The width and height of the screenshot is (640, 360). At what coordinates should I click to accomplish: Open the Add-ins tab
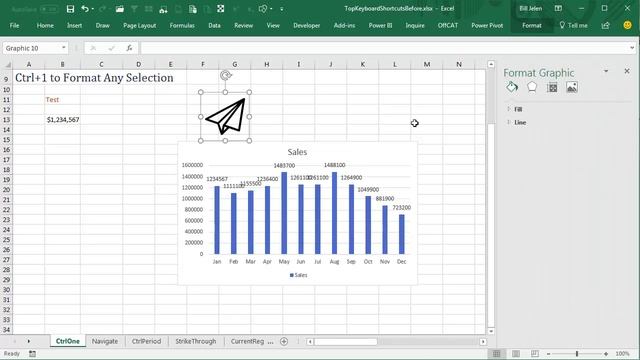click(x=344, y=25)
